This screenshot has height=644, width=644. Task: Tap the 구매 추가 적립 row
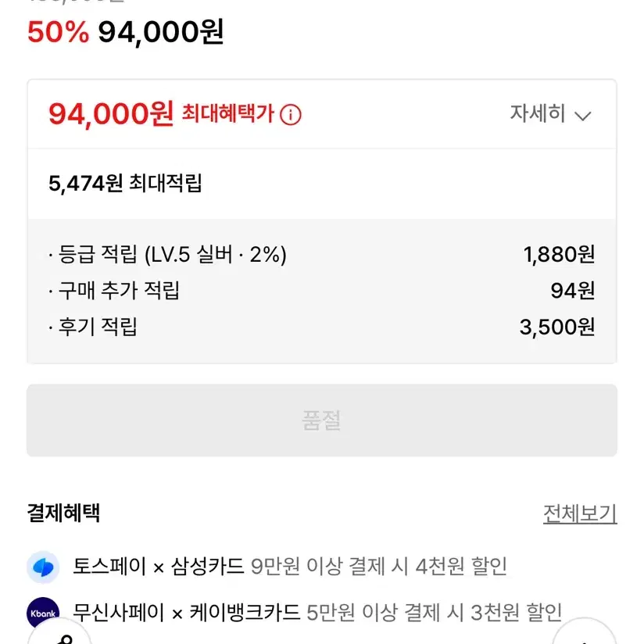[322, 291]
